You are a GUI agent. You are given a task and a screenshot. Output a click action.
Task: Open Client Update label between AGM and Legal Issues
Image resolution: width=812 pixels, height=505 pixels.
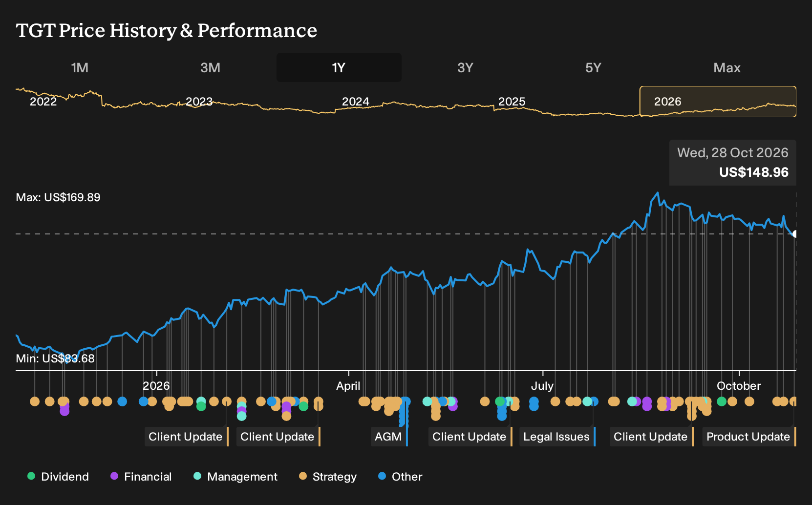click(470, 437)
